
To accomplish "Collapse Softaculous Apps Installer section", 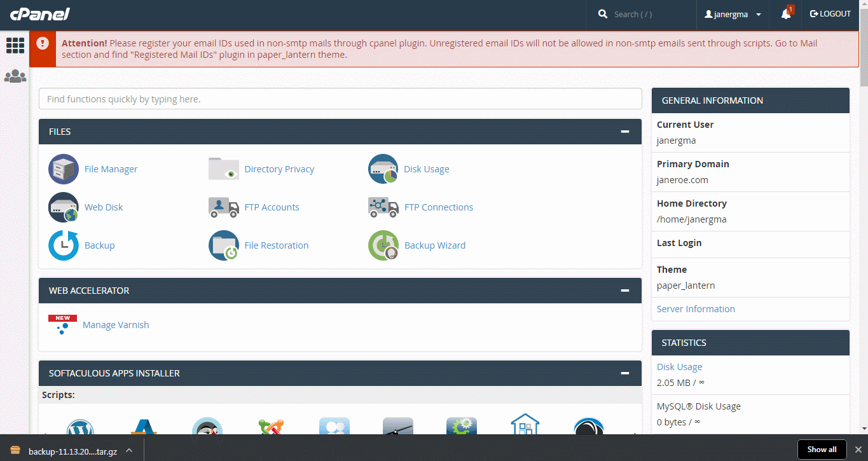I will tap(625, 373).
